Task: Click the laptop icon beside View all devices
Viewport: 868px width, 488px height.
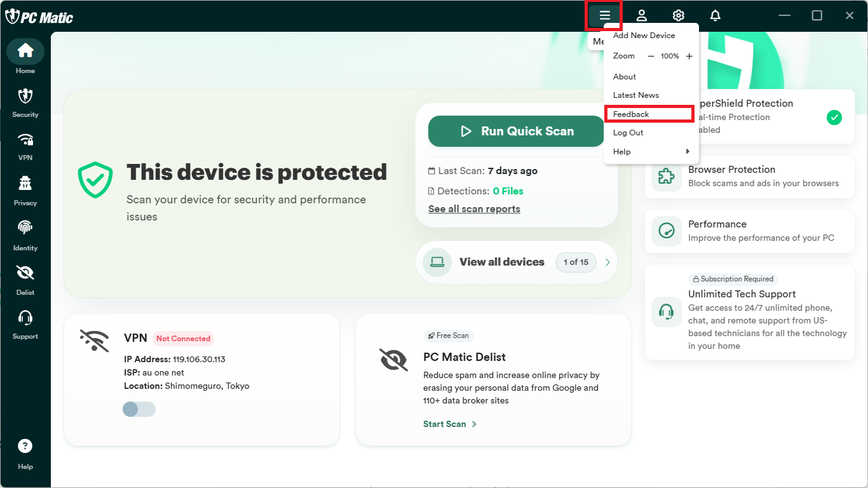Action: tap(437, 262)
